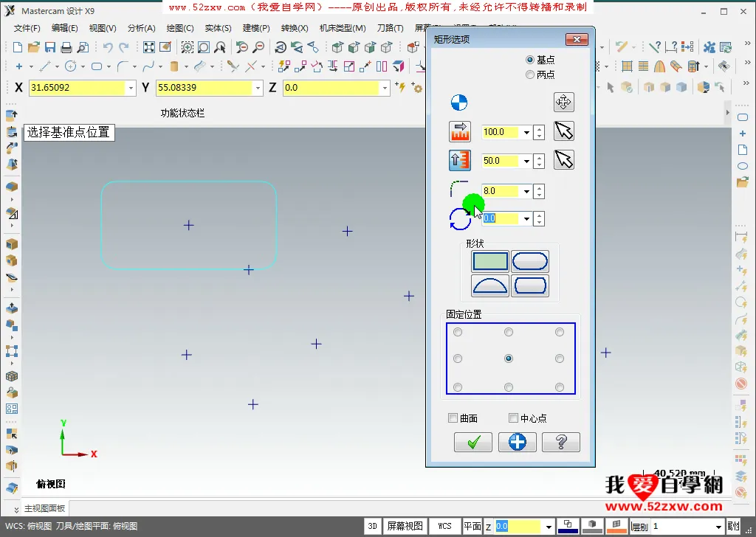Click the dark blue color swatch in status bar
The width and height of the screenshot is (756, 537).
coord(568,526)
